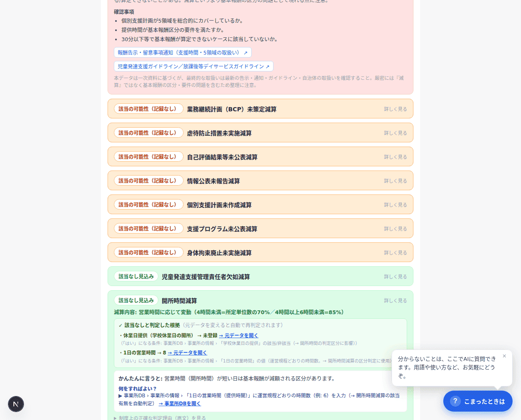The height and width of the screenshot is (420, 521).
Task: Click the 児童発達支援管理責任者欠如減算 title
Action: (x=206, y=277)
